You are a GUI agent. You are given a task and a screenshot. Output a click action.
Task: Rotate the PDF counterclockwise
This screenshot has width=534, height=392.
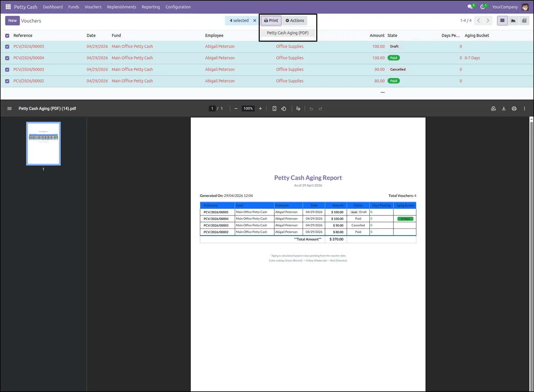[x=284, y=109]
